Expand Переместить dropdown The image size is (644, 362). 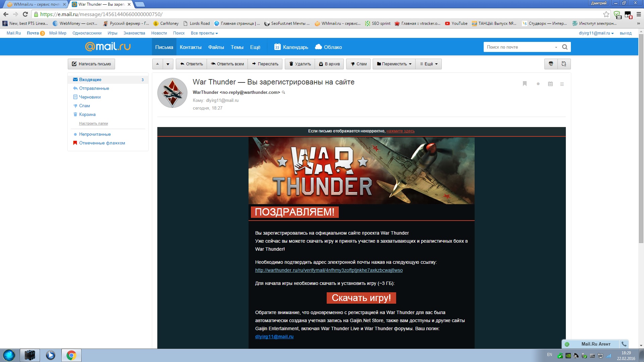394,64
